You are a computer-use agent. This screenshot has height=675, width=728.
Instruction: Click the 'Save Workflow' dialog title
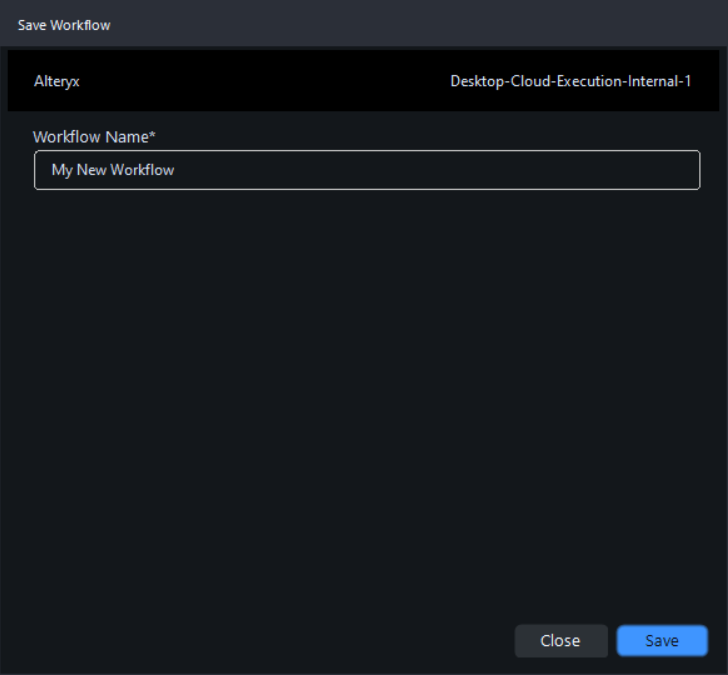(x=64, y=25)
